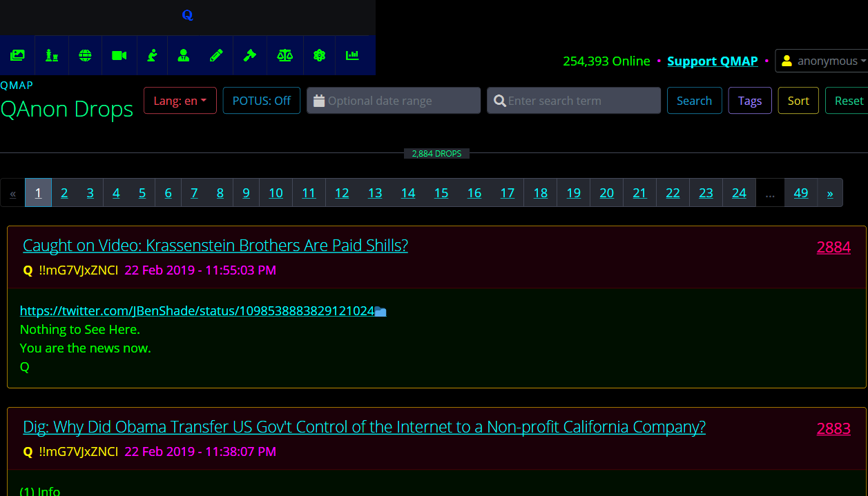Open the Lang: en dropdown
This screenshot has width=868, height=496.
pyautogui.click(x=180, y=101)
